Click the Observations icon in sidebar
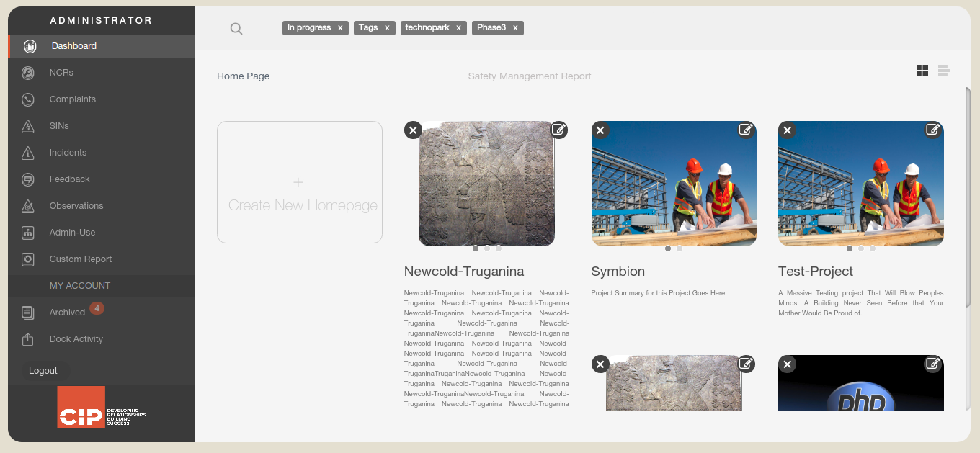Image resolution: width=980 pixels, height=453 pixels. point(28,206)
